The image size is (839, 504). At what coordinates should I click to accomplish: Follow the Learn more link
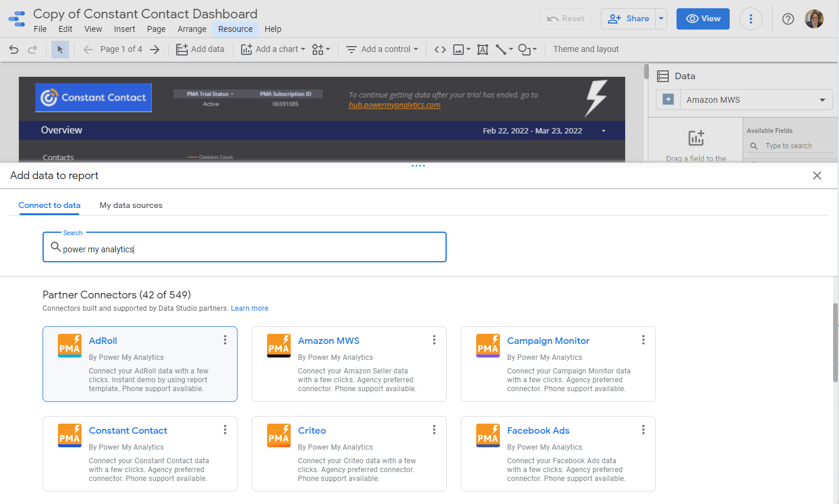tap(249, 308)
